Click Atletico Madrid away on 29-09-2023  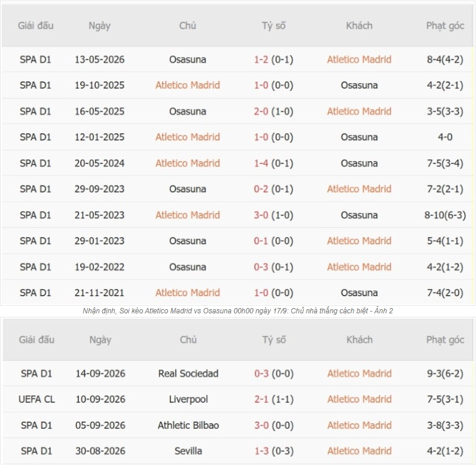(359, 189)
